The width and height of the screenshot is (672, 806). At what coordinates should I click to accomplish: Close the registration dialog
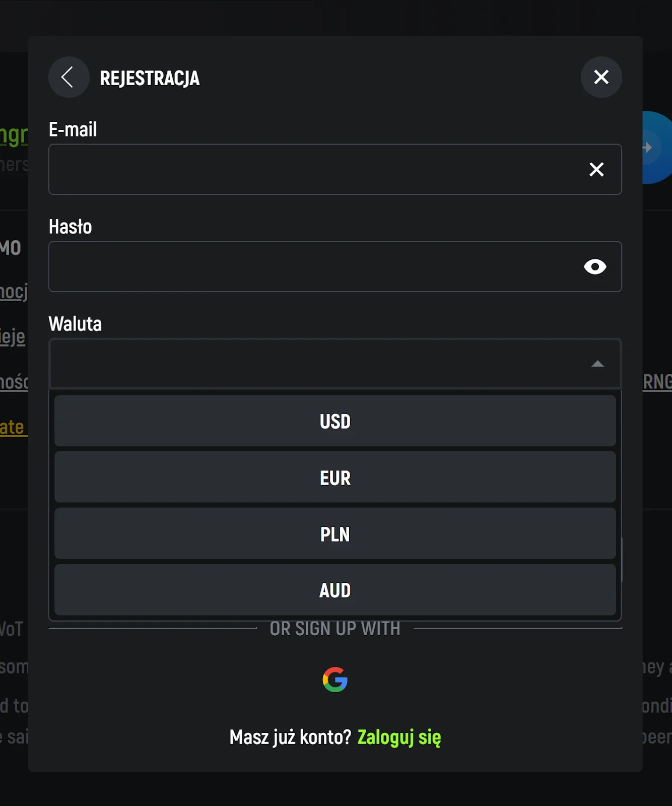click(601, 77)
